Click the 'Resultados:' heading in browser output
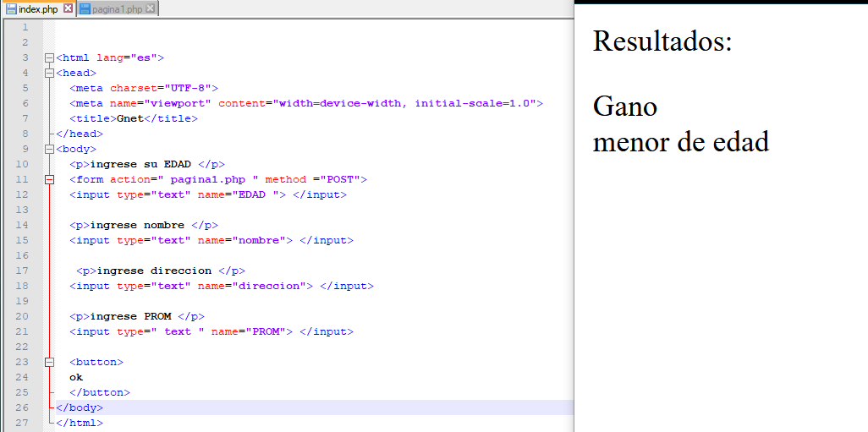Image resolution: width=868 pixels, height=432 pixels. pos(662,41)
